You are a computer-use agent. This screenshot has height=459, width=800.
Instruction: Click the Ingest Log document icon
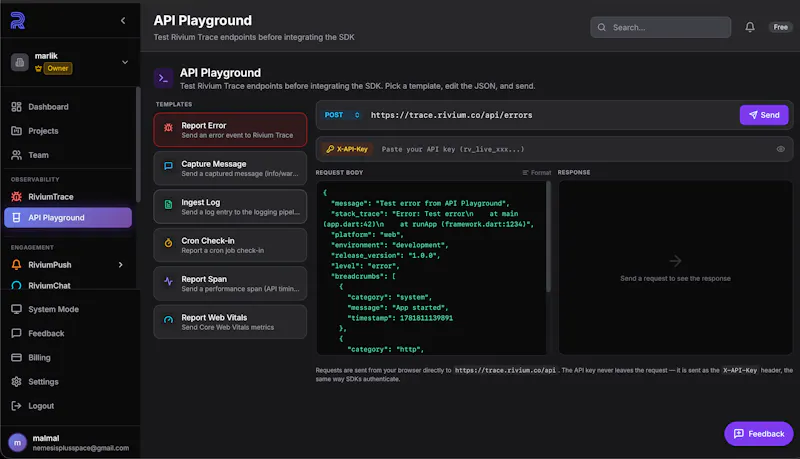[x=168, y=205]
